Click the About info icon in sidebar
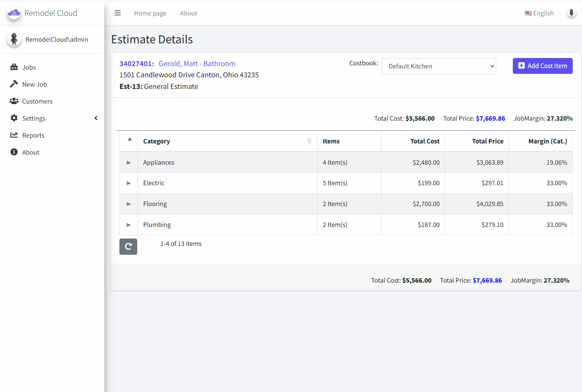This screenshot has height=392, width=582. point(14,152)
